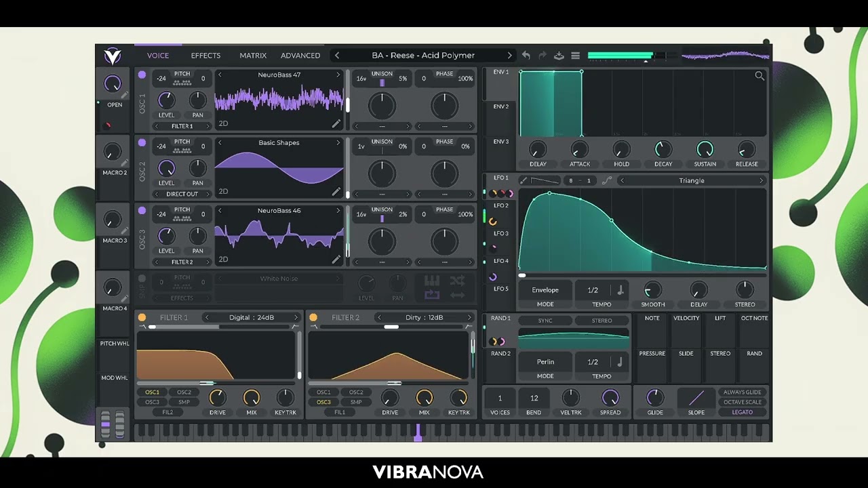The height and width of the screenshot is (488, 868).
Task: Open the OSC 2 wavetable editor pencil
Action: click(x=336, y=192)
